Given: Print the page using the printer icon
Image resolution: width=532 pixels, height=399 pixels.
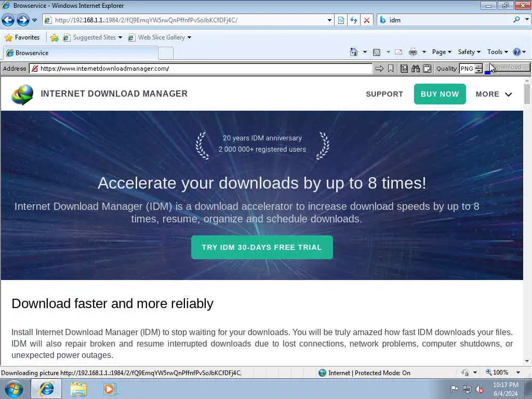Looking at the screenshot, I should tap(413, 52).
